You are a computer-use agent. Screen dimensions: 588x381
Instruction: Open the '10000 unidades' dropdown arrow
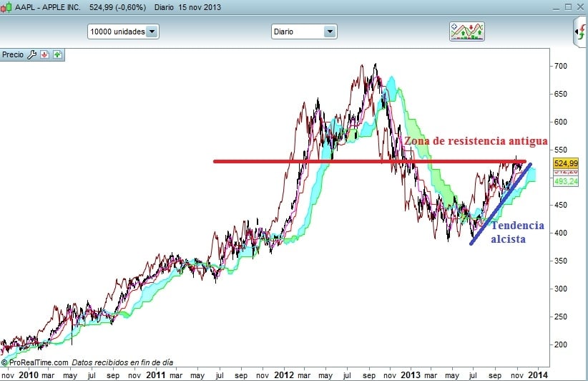click(152, 32)
